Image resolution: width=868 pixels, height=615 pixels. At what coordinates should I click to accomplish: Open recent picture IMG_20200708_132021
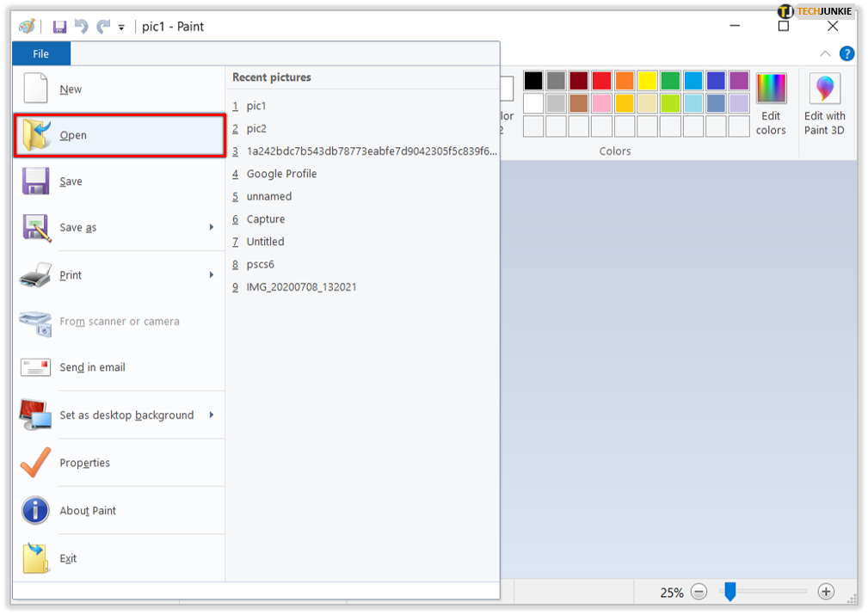(x=364, y=287)
